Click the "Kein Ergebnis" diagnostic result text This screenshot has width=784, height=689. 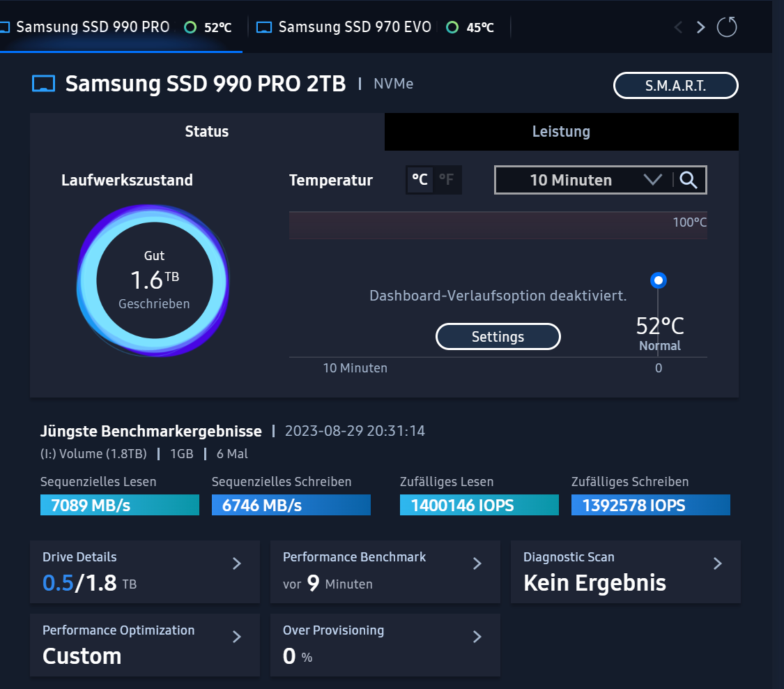594,583
